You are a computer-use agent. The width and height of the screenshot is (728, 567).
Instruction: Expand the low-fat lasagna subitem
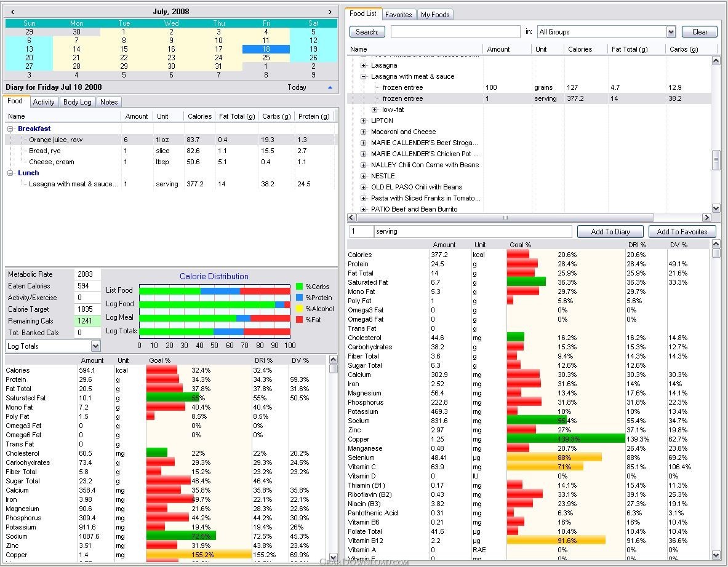tap(375, 109)
